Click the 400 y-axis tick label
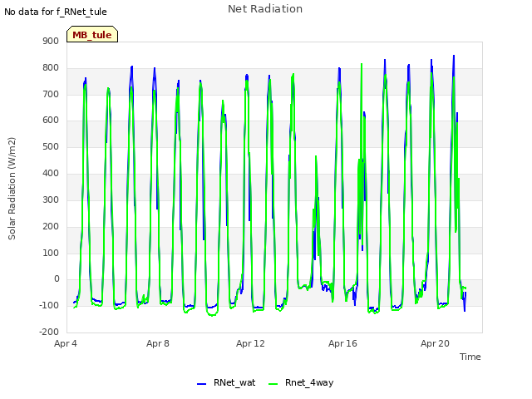Viewport: 532px width, 399px height. coord(51,173)
